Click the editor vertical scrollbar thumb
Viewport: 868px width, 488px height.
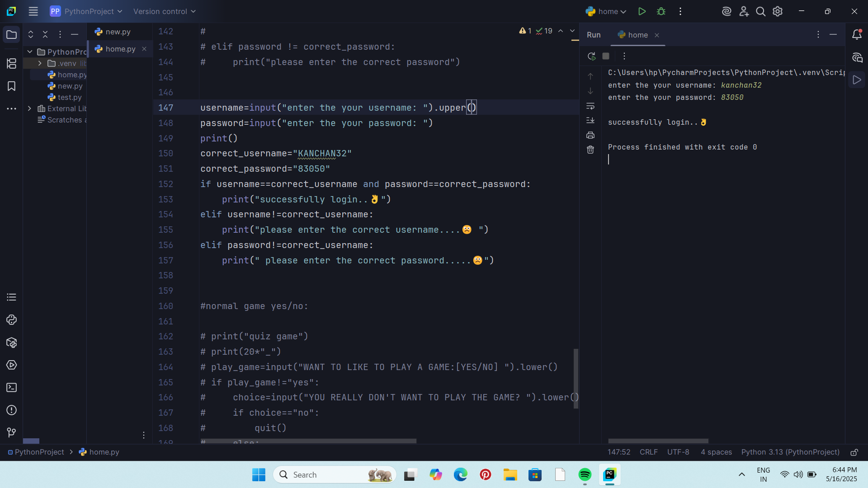coord(576,378)
